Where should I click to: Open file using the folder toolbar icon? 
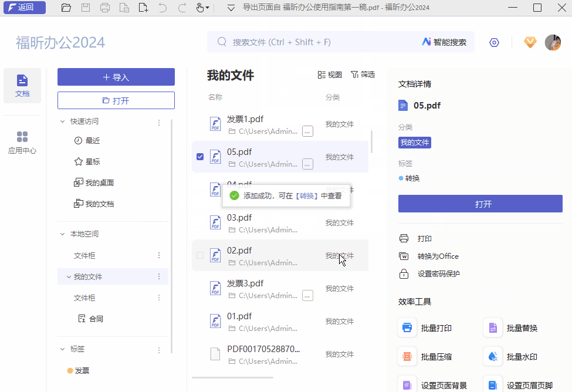pos(66,7)
